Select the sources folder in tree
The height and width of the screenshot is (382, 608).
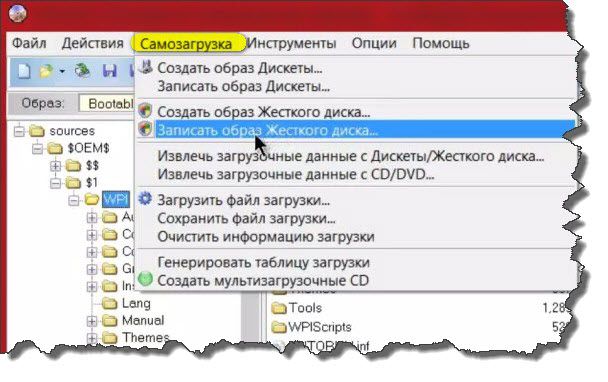[72, 131]
